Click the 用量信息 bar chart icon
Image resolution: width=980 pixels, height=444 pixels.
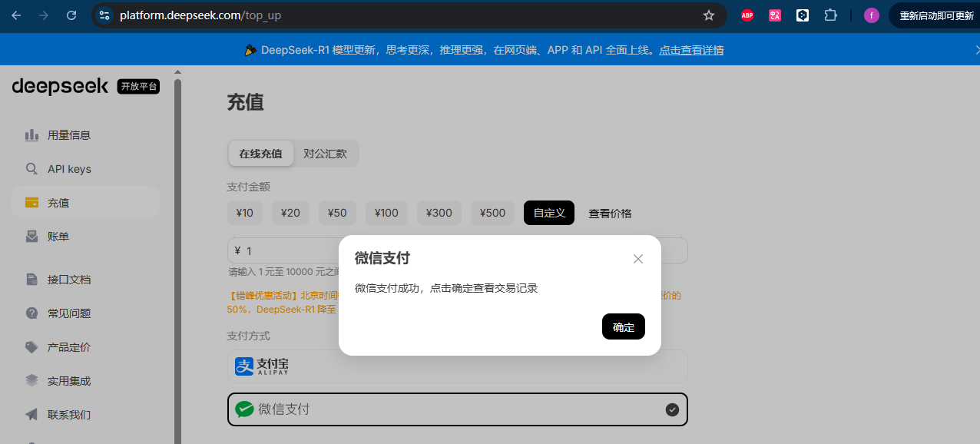tap(31, 135)
